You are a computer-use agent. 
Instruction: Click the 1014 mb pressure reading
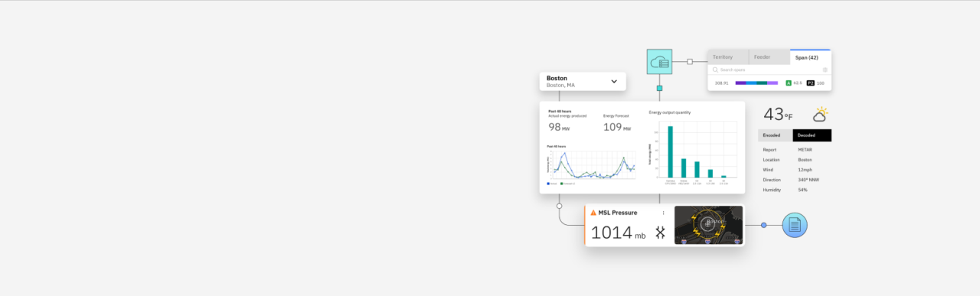618,233
